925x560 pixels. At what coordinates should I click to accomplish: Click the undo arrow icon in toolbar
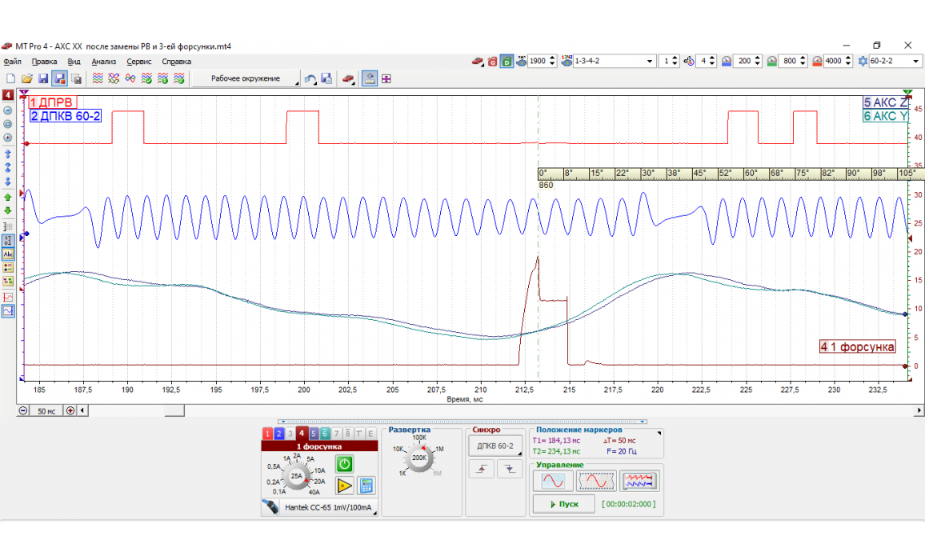click(x=310, y=78)
